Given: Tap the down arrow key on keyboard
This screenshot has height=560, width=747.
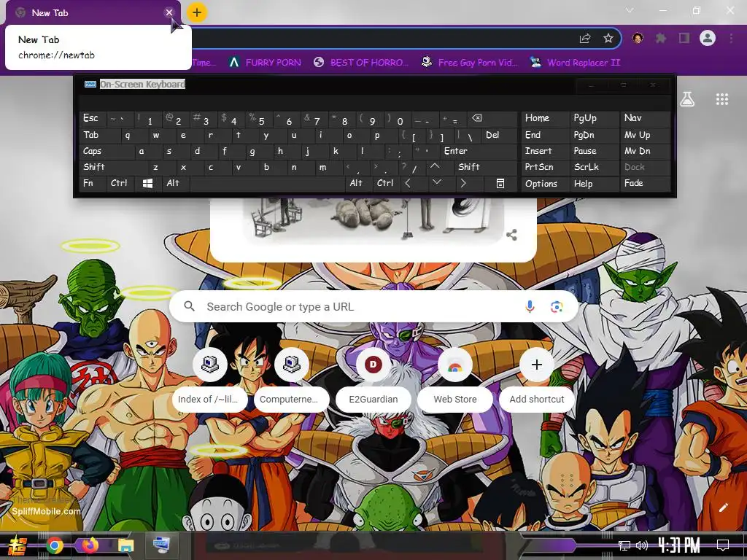Looking at the screenshot, I should 436,183.
